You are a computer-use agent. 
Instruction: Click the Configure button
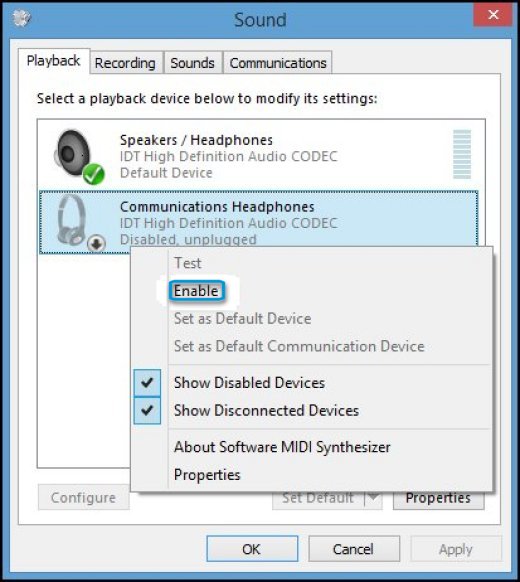[84, 497]
